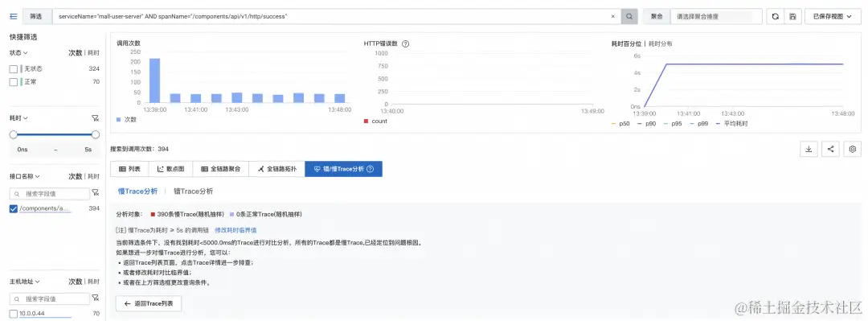Refresh results with the reload icon
The width and height of the screenshot is (868, 321).
click(775, 17)
